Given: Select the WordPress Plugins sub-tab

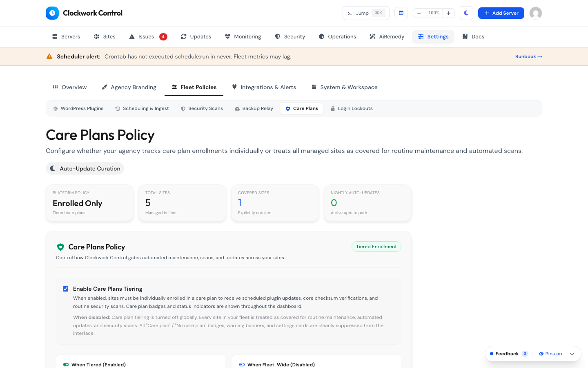Looking at the screenshot, I should pyautogui.click(x=78, y=108).
